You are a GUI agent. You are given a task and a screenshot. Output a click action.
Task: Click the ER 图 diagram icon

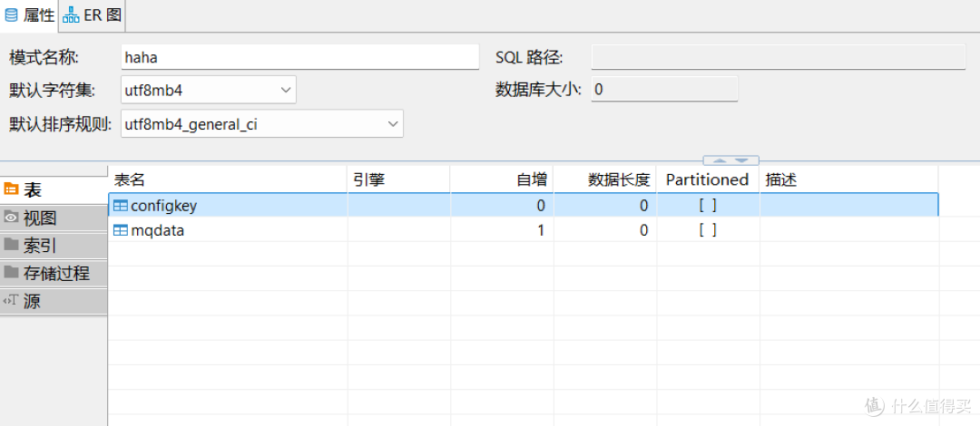(72, 15)
